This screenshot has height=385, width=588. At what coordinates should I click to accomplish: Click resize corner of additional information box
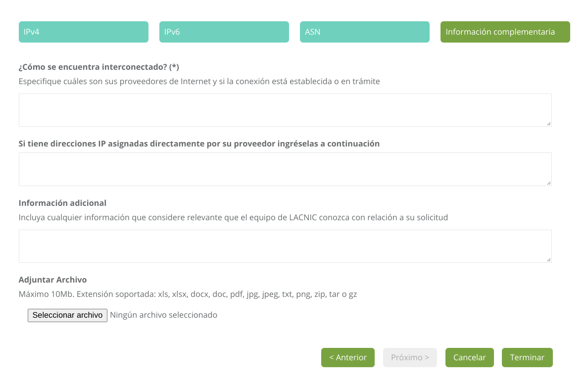[x=549, y=260]
